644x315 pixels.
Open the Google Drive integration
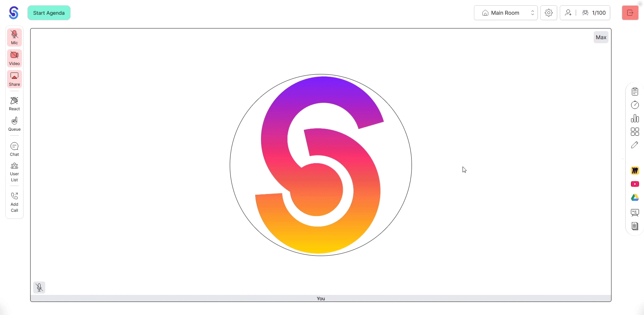click(635, 198)
